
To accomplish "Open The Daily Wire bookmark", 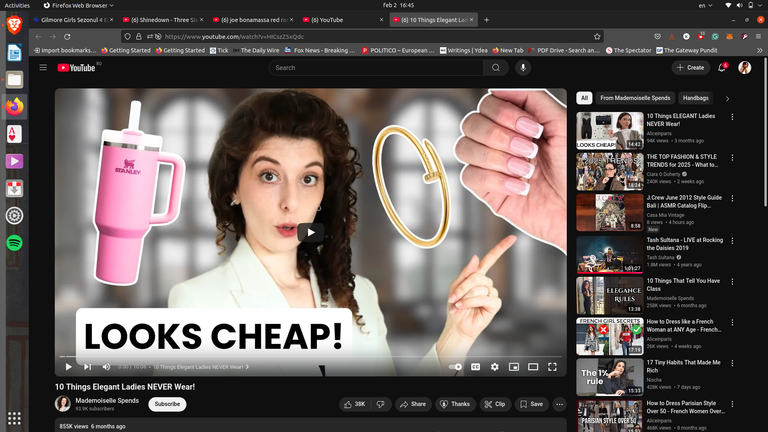I will tap(256, 50).
